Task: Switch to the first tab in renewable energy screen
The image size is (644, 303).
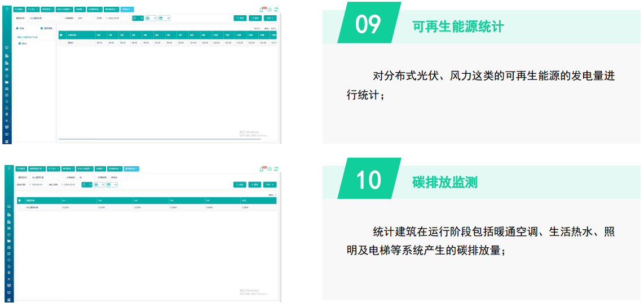Action: coord(19,10)
